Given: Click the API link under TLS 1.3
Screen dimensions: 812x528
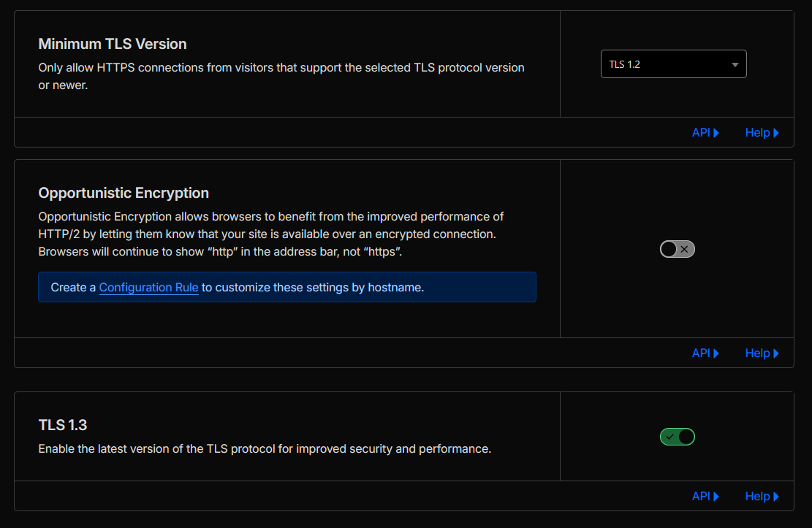Looking at the screenshot, I should click(701, 496).
